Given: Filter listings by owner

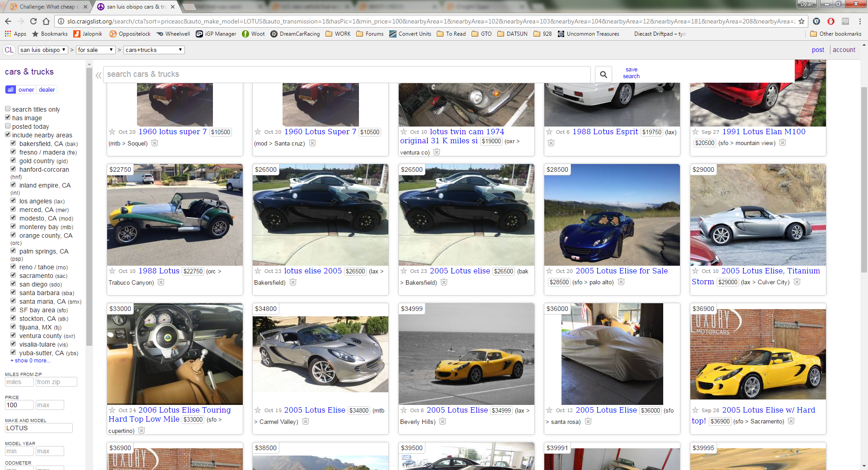Looking at the screenshot, I should 26,89.
